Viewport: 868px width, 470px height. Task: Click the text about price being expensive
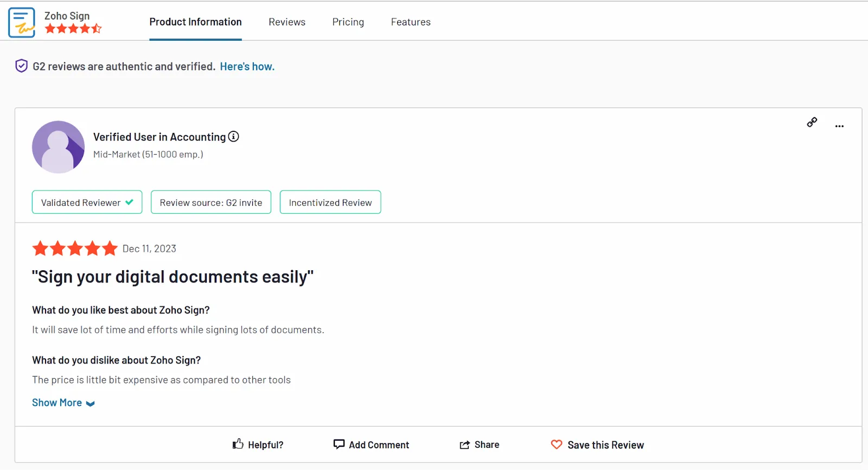coord(161,380)
